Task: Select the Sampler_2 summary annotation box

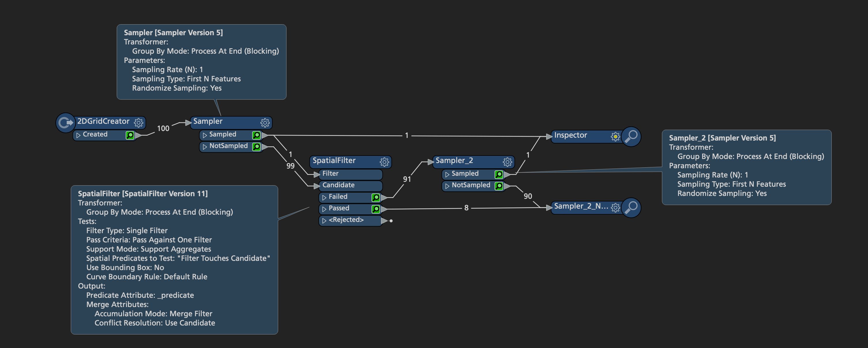Action: (746, 167)
